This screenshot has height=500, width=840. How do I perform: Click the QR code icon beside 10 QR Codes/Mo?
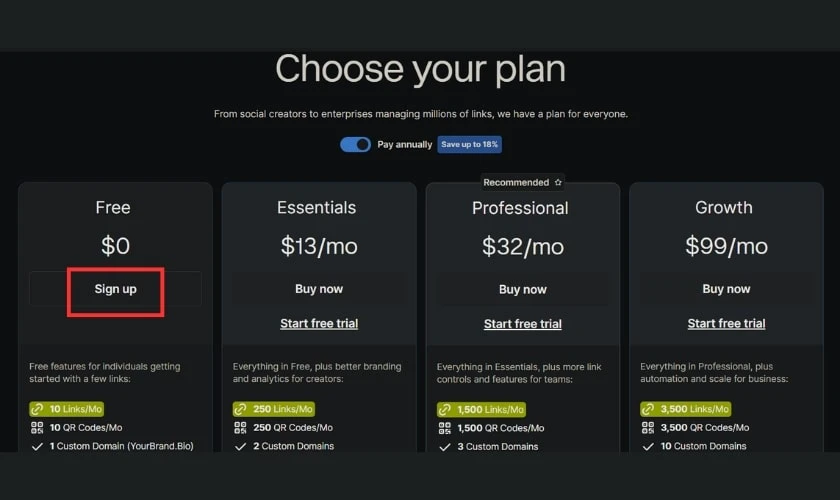pyautogui.click(x=37, y=428)
